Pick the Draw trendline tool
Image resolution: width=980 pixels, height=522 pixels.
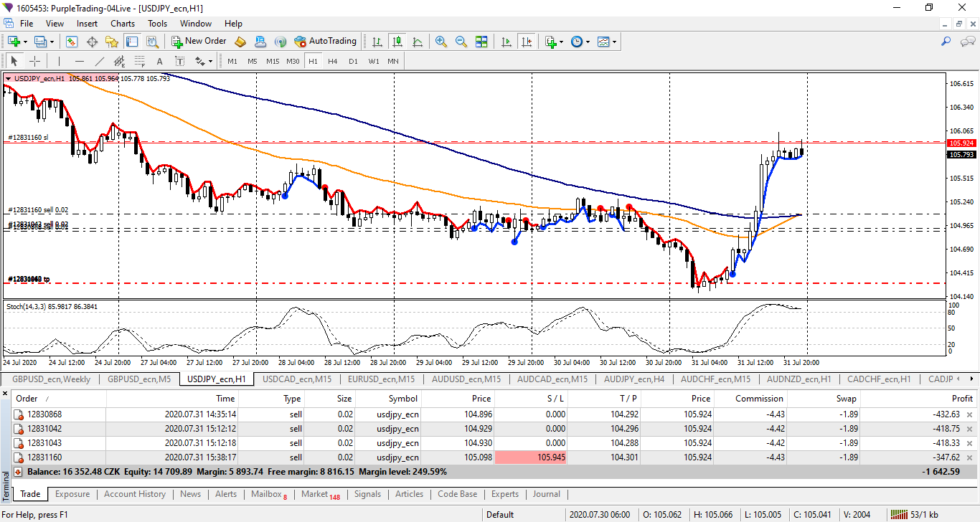pyautogui.click(x=100, y=61)
